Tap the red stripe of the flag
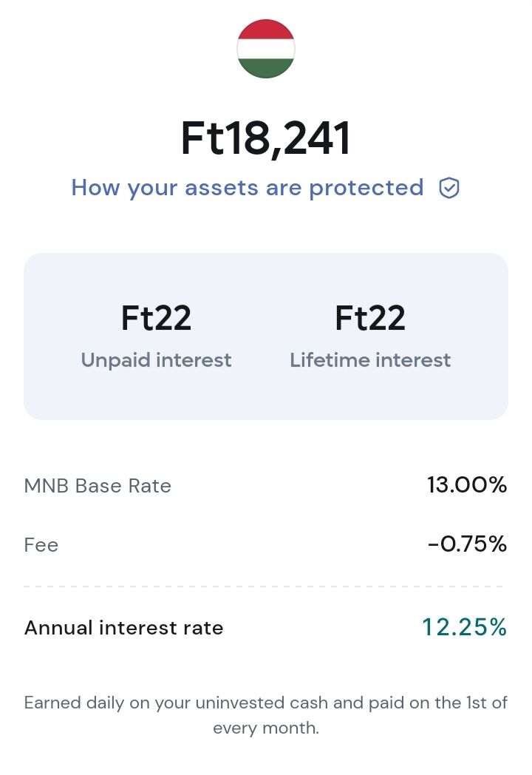Image resolution: width=532 pixels, height=775 pixels. tap(266, 30)
